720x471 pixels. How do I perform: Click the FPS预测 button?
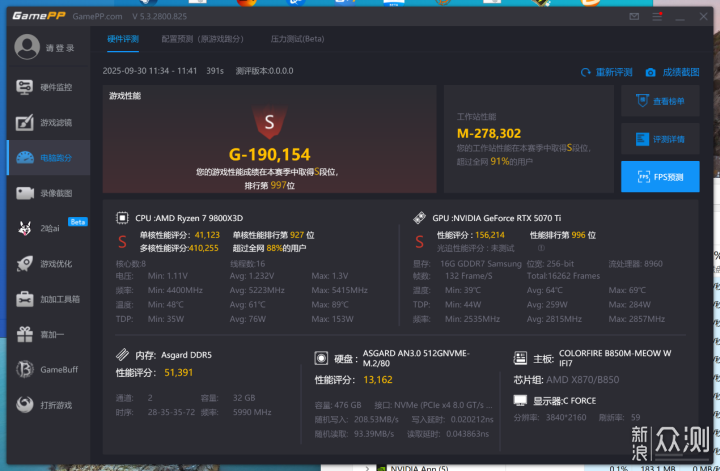pyautogui.click(x=660, y=177)
